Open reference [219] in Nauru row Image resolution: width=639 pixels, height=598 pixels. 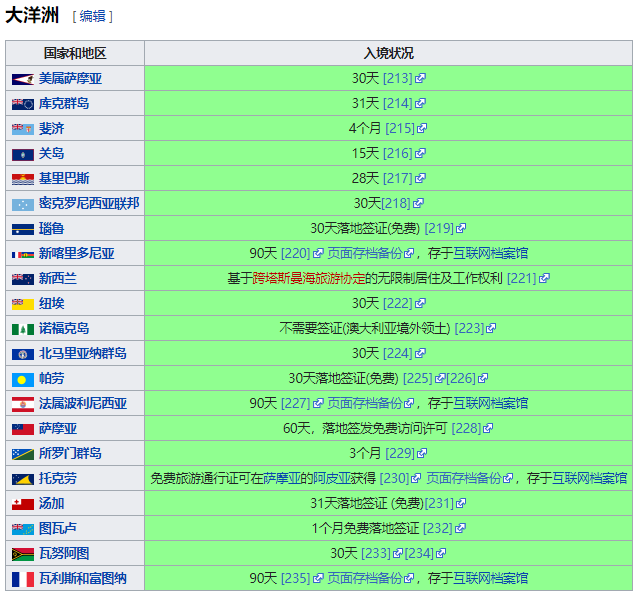[445, 228]
